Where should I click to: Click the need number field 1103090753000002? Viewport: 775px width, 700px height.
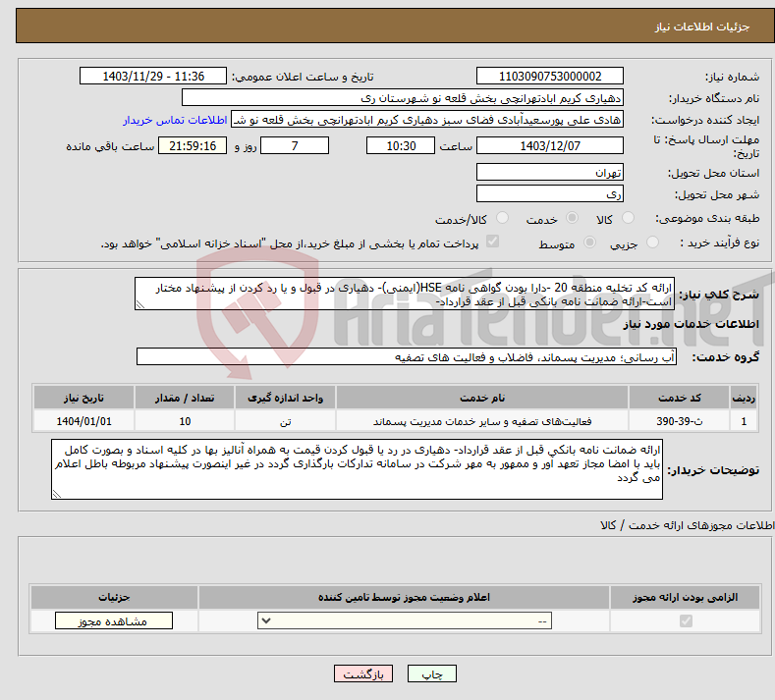550,76
